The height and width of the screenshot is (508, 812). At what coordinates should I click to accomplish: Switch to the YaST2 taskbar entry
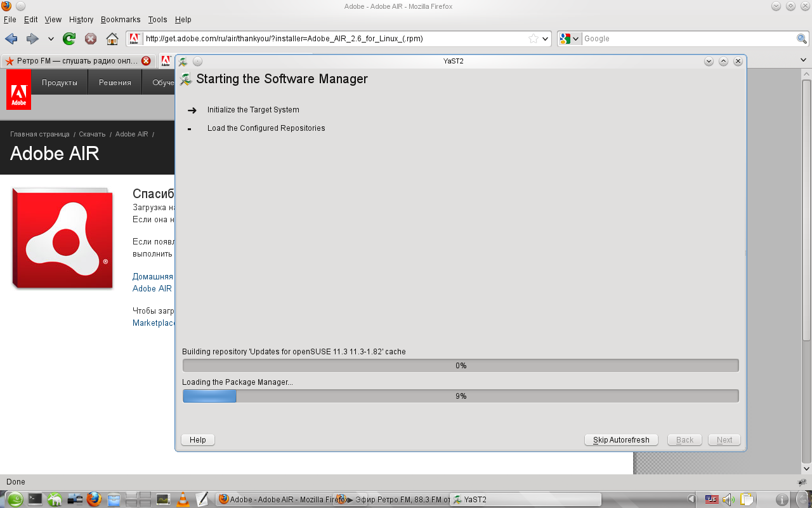[x=525, y=499]
